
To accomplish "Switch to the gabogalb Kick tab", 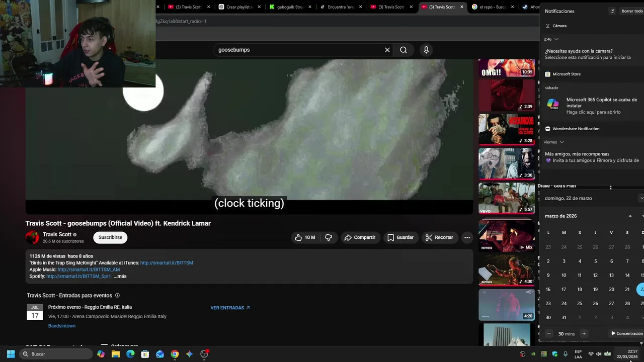I will click(290, 7).
